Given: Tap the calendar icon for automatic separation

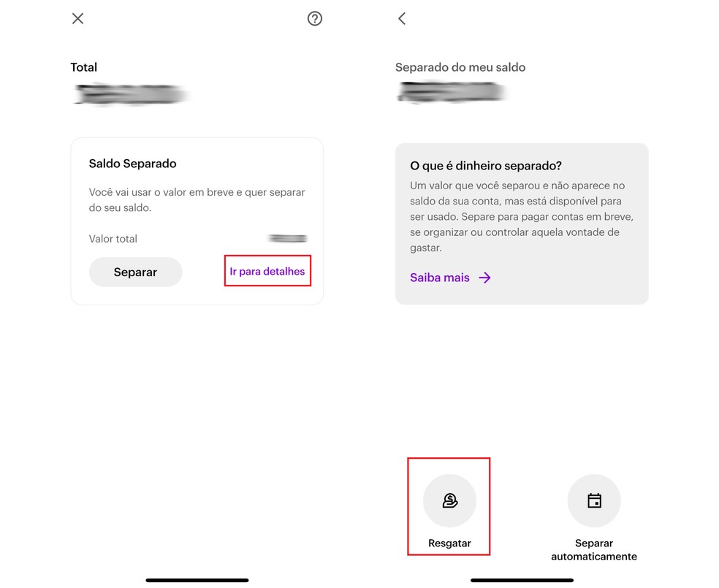Looking at the screenshot, I should [x=594, y=500].
